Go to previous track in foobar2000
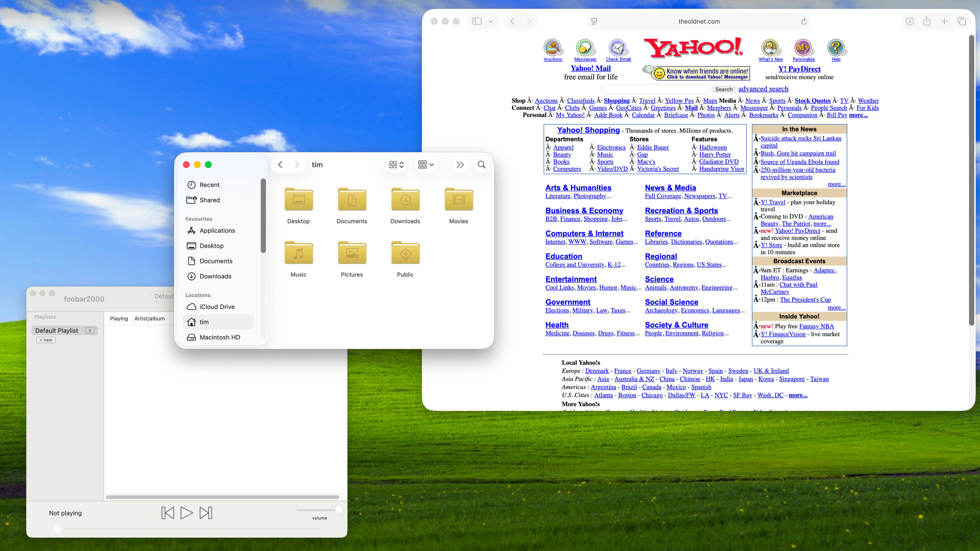The width and height of the screenshot is (980, 551). [x=167, y=512]
